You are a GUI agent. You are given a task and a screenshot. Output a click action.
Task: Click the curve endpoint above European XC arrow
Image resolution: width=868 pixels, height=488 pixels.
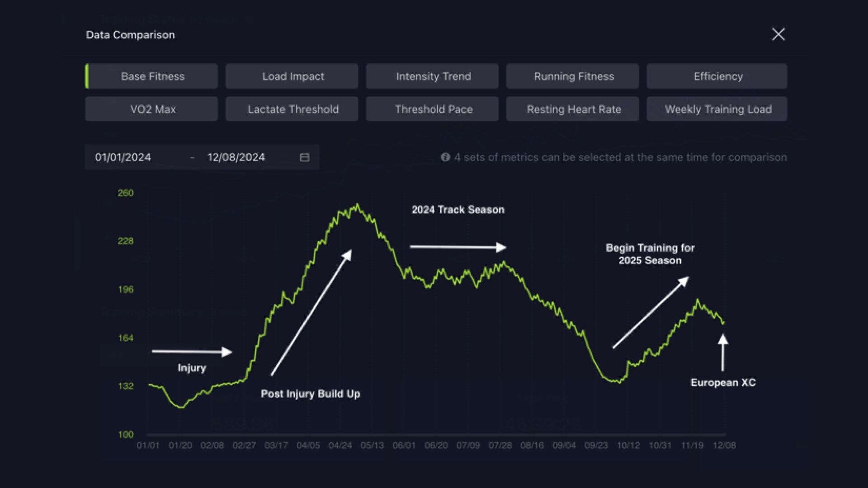click(x=723, y=323)
